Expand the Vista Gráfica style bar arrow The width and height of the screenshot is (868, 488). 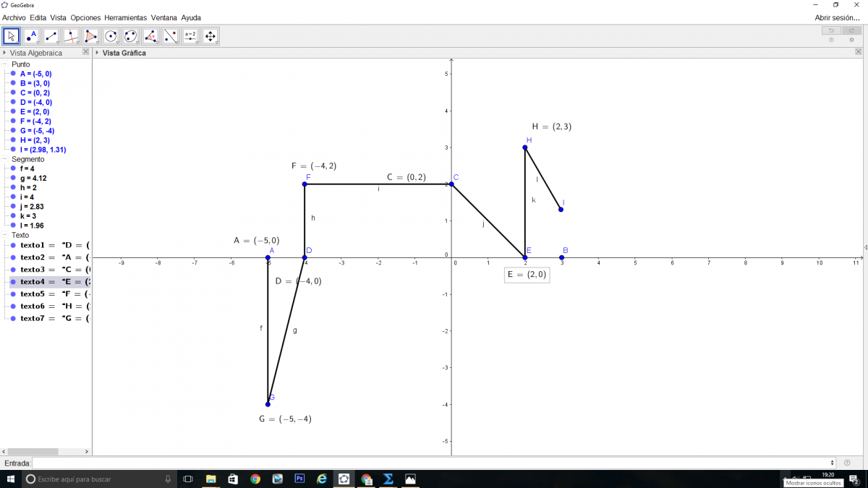coord(97,53)
